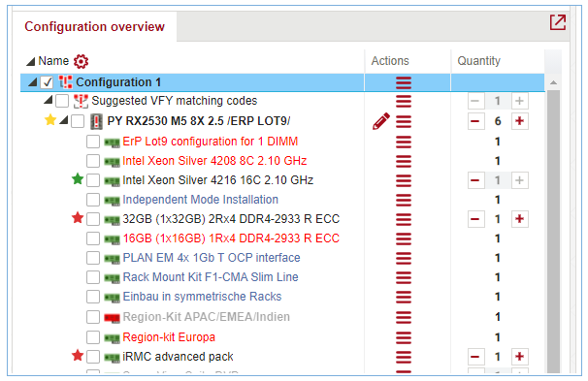Click the Actions column header

coord(390,61)
